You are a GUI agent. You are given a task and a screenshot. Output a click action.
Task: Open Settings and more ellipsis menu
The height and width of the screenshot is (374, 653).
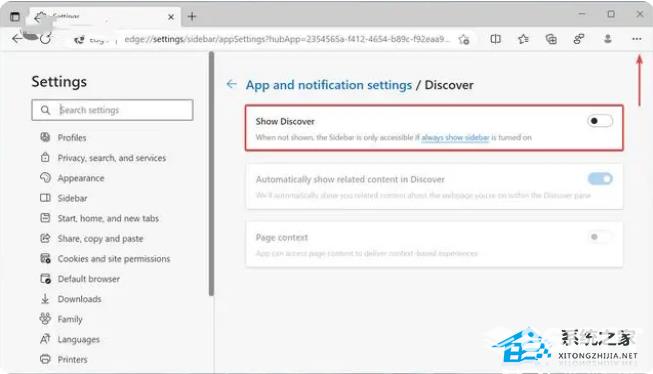point(636,39)
